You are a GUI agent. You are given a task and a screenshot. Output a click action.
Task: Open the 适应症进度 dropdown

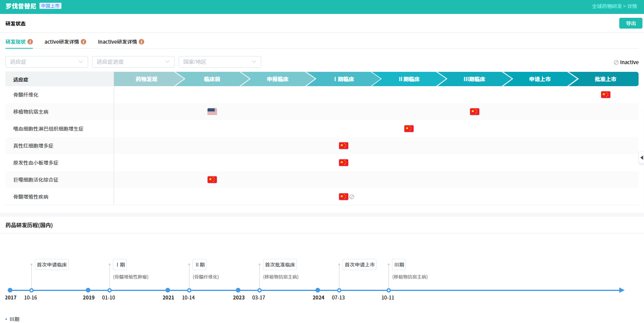point(133,62)
